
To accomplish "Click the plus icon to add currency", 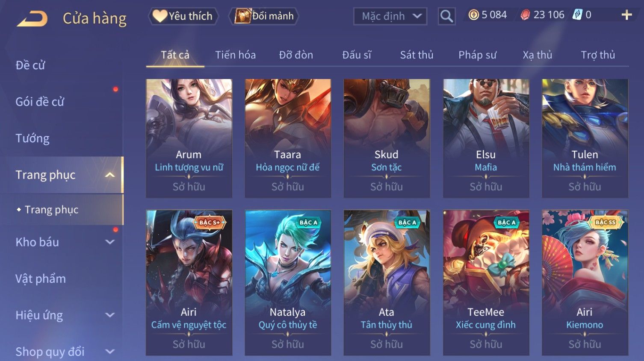I will click(x=626, y=15).
